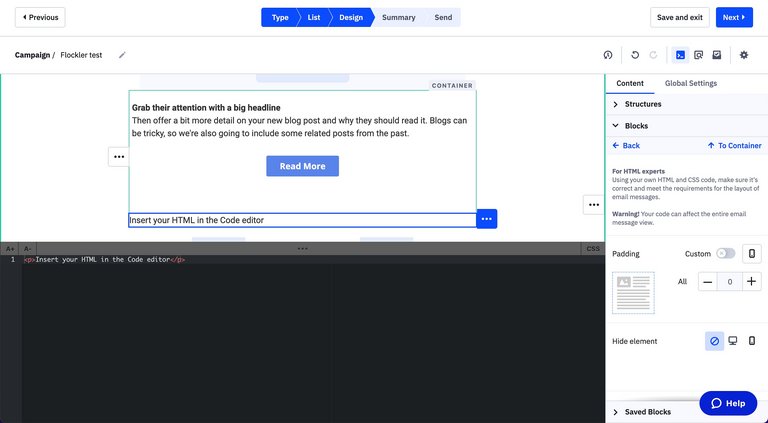The height and width of the screenshot is (423, 768).
Task: Open the email preview icon
Action: (x=698, y=55)
